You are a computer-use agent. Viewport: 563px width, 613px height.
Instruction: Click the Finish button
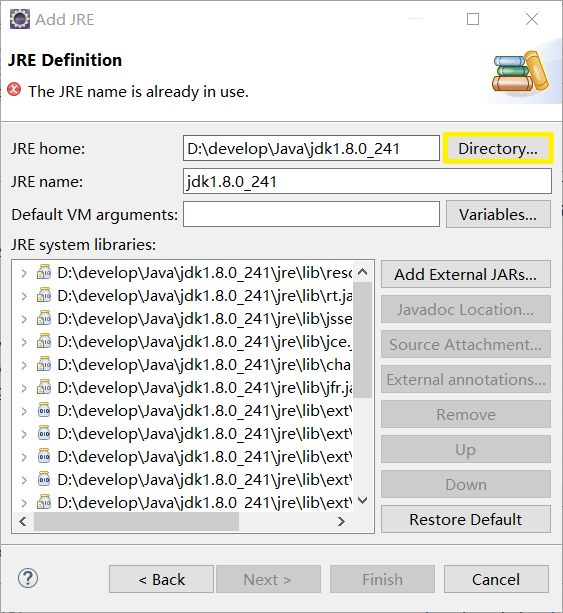coord(382,579)
